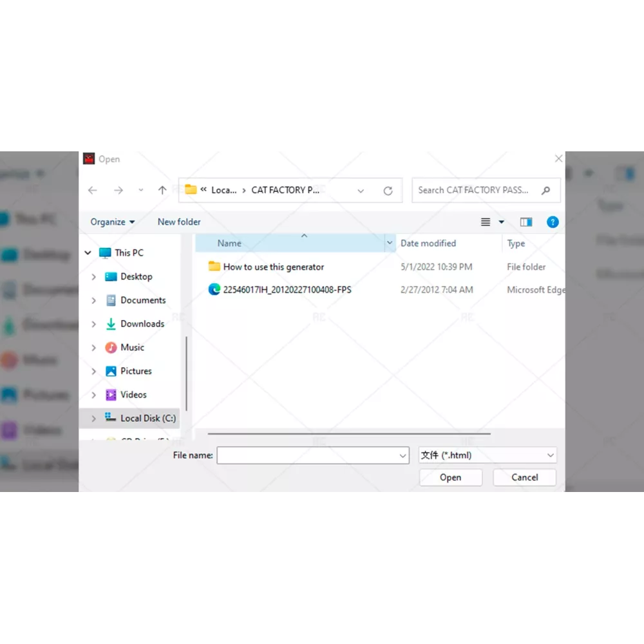Click the search magnifier icon
This screenshot has width=644, height=644.
pyautogui.click(x=546, y=191)
